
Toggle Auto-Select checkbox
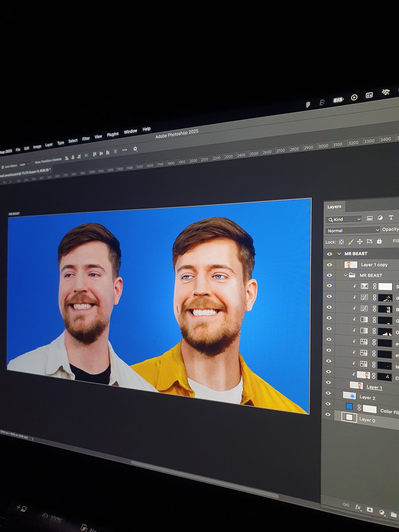[x=3, y=167]
